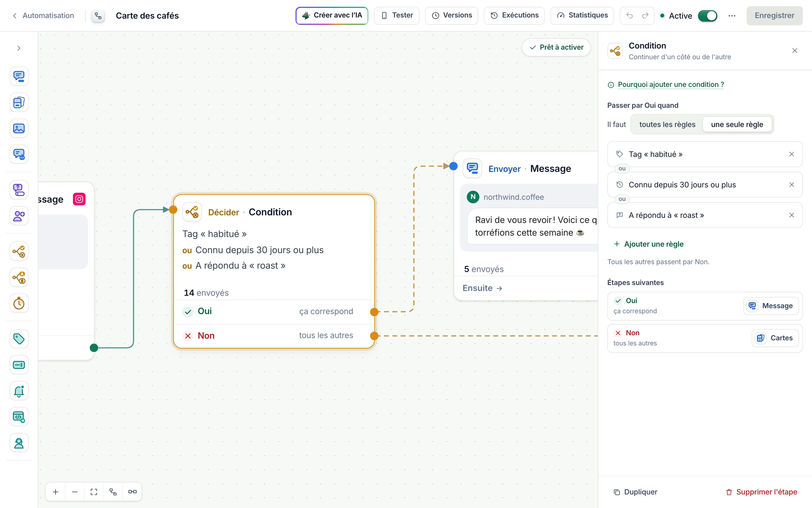The image size is (812, 508).
Task: Select 'une seule règle' option
Action: 737,124
